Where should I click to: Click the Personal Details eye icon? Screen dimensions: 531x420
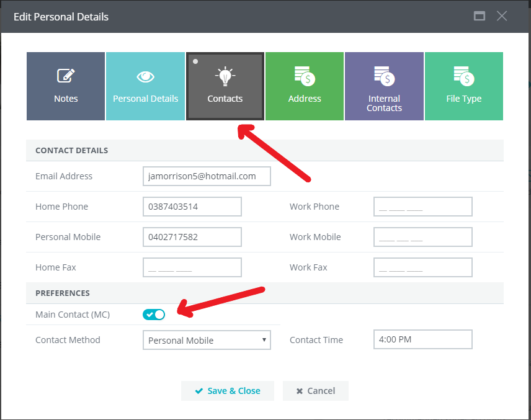[145, 76]
